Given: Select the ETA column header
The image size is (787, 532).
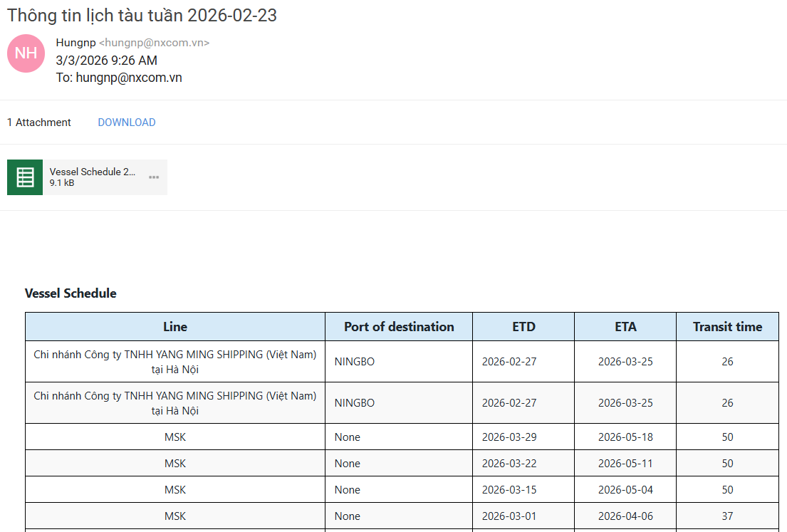Looking at the screenshot, I should tap(625, 327).
